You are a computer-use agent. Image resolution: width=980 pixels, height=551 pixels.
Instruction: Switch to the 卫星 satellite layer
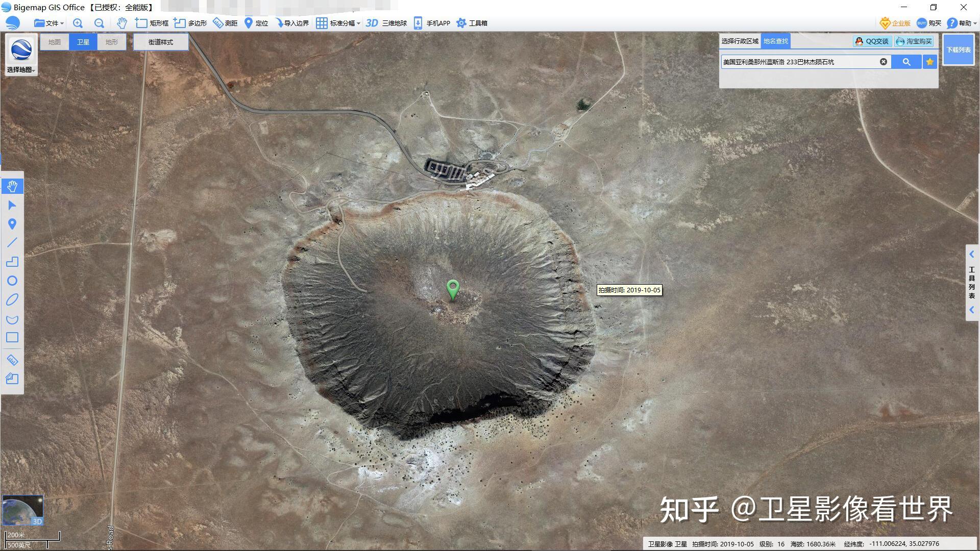point(83,42)
